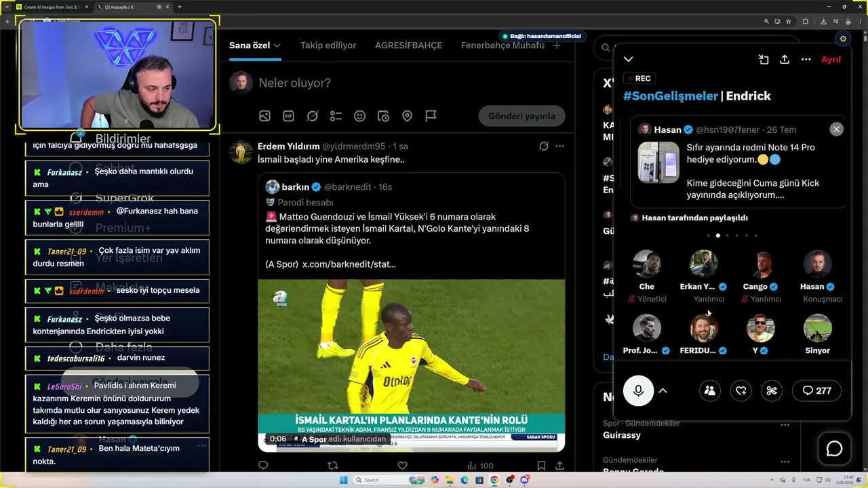Click the Gönderi yayınla button
The width and height of the screenshot is (868, 488).
click(x=521, y=116)
